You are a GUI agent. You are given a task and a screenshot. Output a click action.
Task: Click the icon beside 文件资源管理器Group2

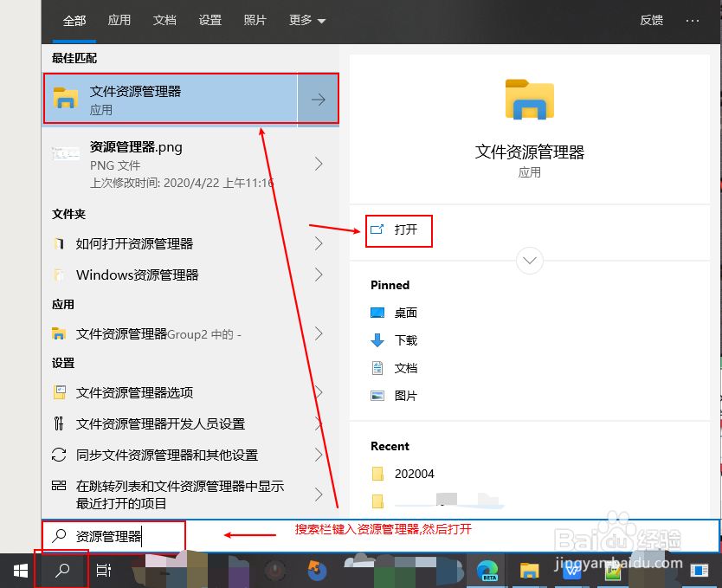(x=59, y=333)
